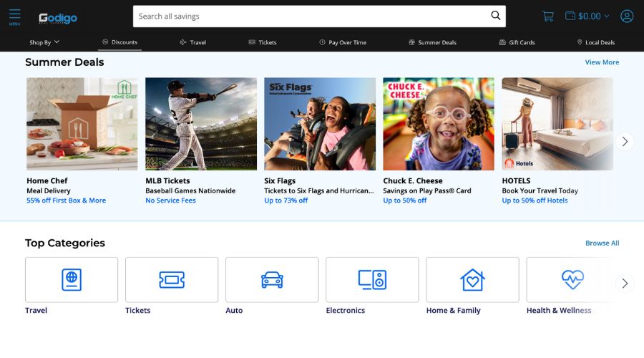
Task: Click Savings on Play Pass Card text
Action: 427,190
